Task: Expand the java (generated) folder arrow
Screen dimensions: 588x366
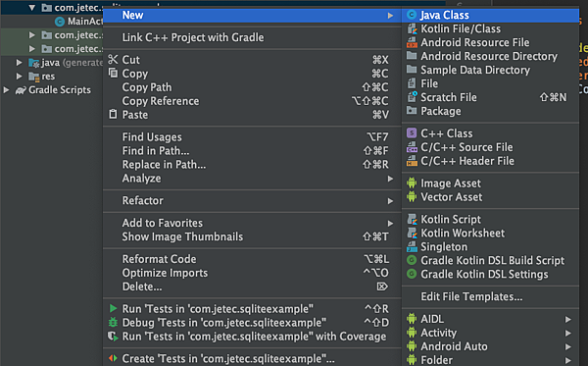Action: coord(19,63)
